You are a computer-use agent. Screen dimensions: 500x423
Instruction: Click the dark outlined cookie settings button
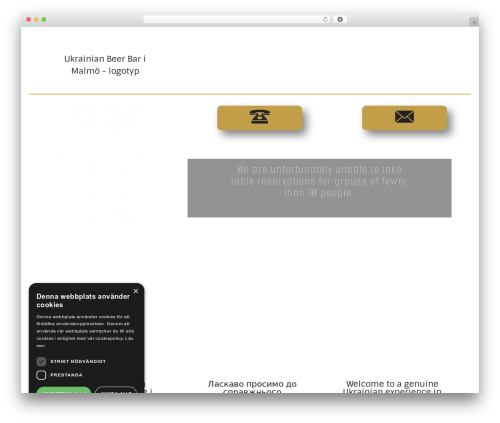[116, 390]
